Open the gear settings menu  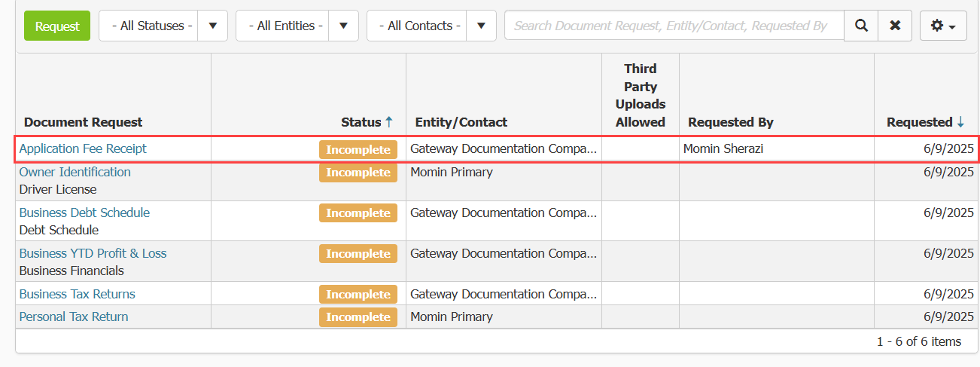pos(943,26)
